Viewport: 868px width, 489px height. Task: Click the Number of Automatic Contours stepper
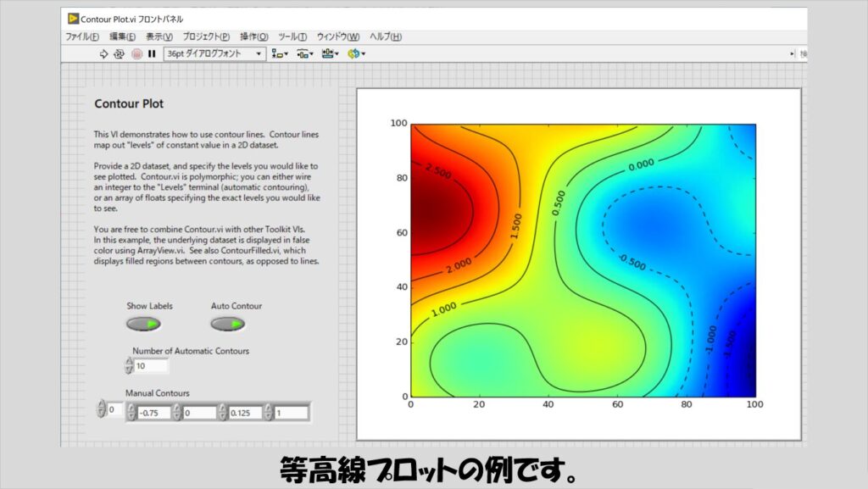[x=129, y=366]
